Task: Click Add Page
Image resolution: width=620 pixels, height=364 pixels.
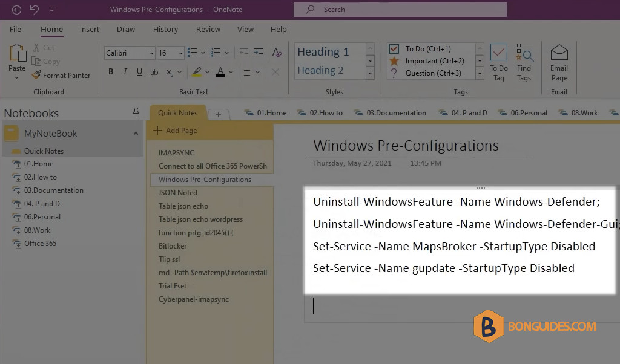Action: pyautogui.click(x=175, y=130)
